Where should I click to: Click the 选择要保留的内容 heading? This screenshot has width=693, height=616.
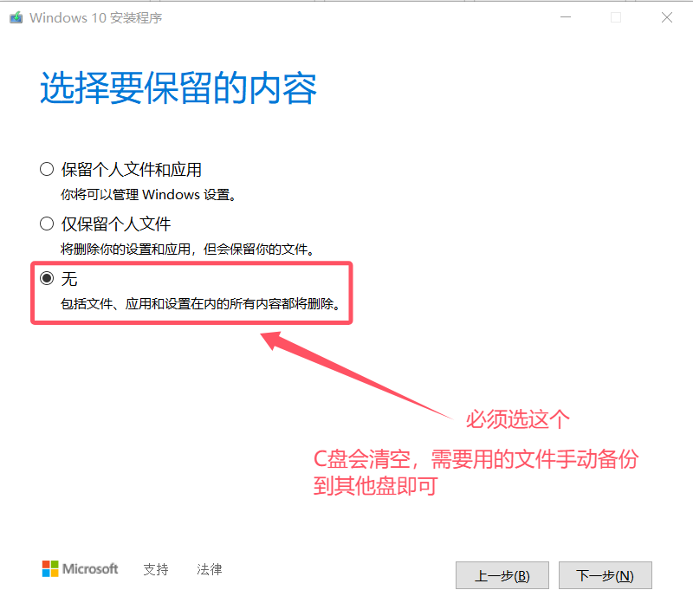178,88
